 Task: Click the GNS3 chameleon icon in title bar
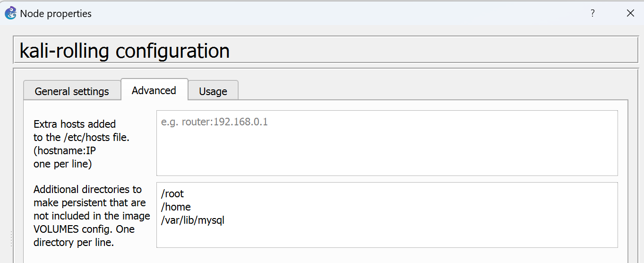[11, 13]
